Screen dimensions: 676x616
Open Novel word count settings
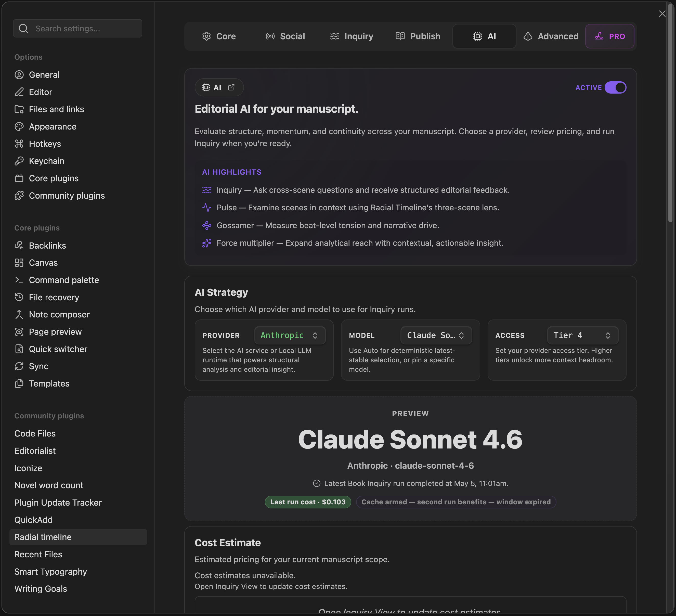78,485
